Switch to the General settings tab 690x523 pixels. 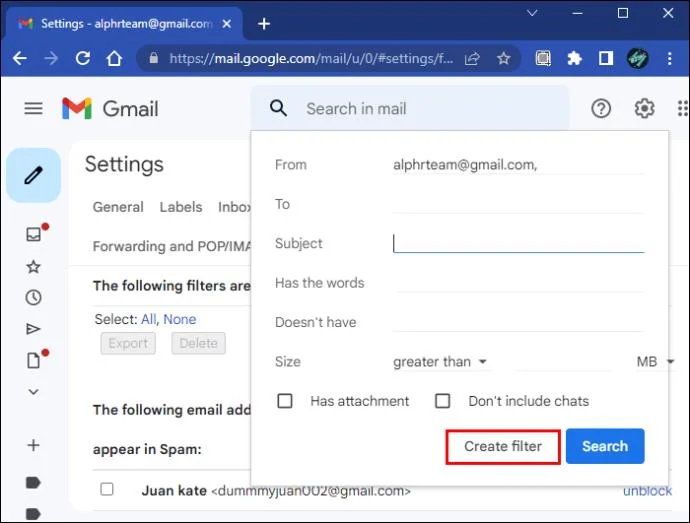[x=118, y=207]
